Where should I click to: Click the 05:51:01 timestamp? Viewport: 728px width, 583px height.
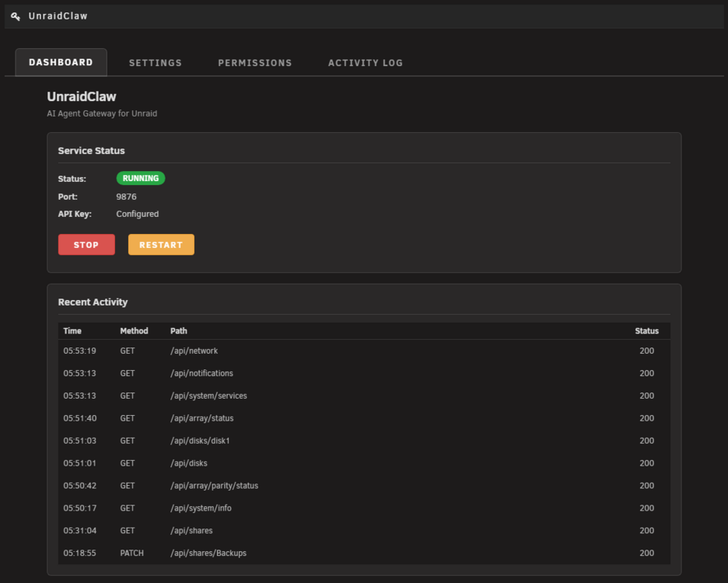pos(80,463)
